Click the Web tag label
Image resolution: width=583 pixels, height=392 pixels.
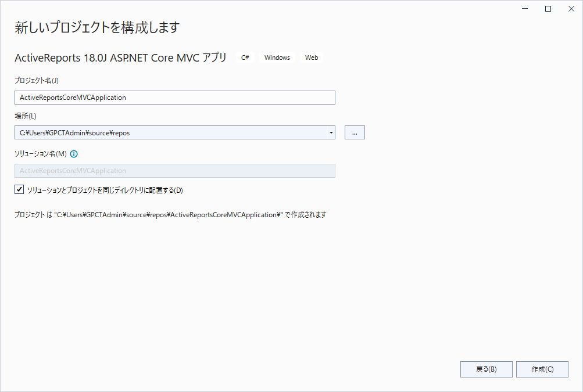tap(312, 57)
